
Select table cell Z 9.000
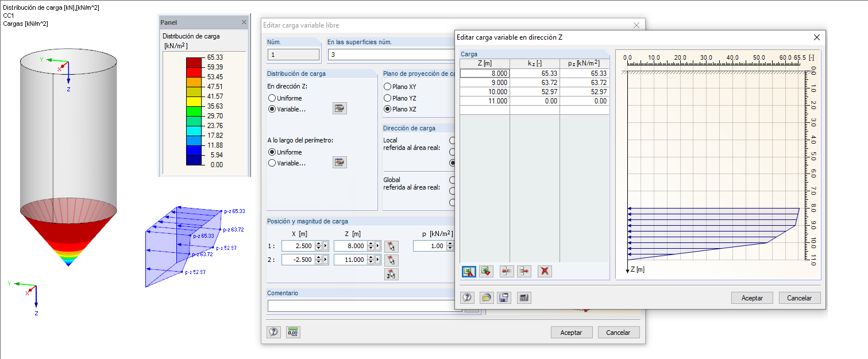tap(485, 83)
